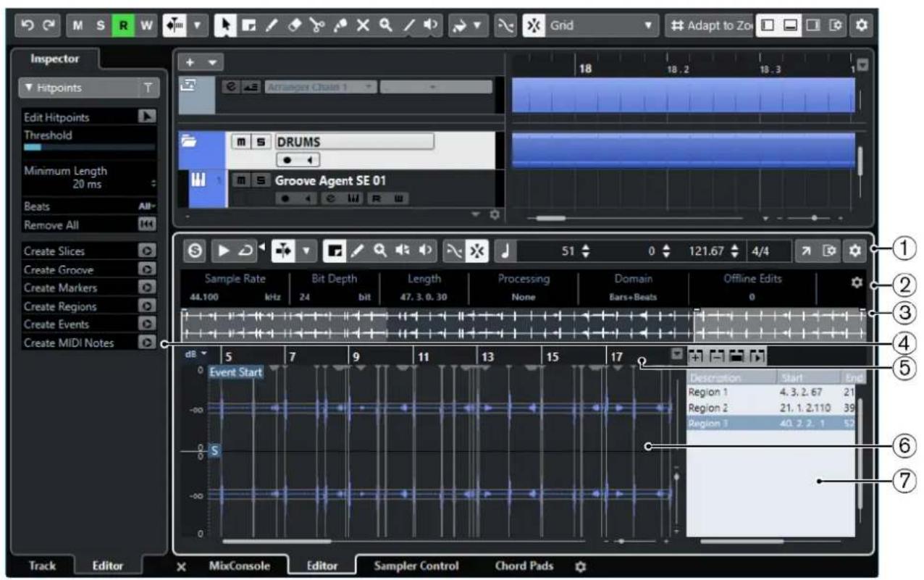Viewport: 924px width, 580px height.
Task: Click Open in Separate Window arrow icon
Action: coord(805,252)
